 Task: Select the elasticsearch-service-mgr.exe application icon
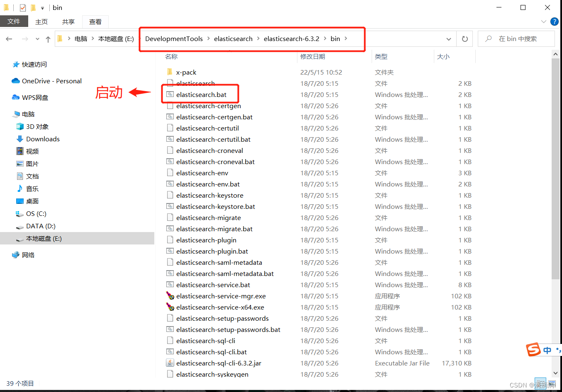click(x=170, y=296)
